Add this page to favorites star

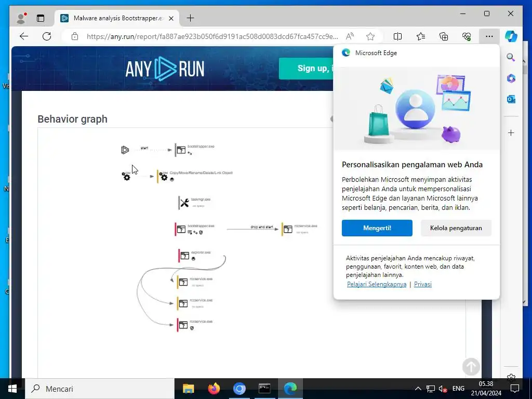pyautogui.click(x=370, y=36)
